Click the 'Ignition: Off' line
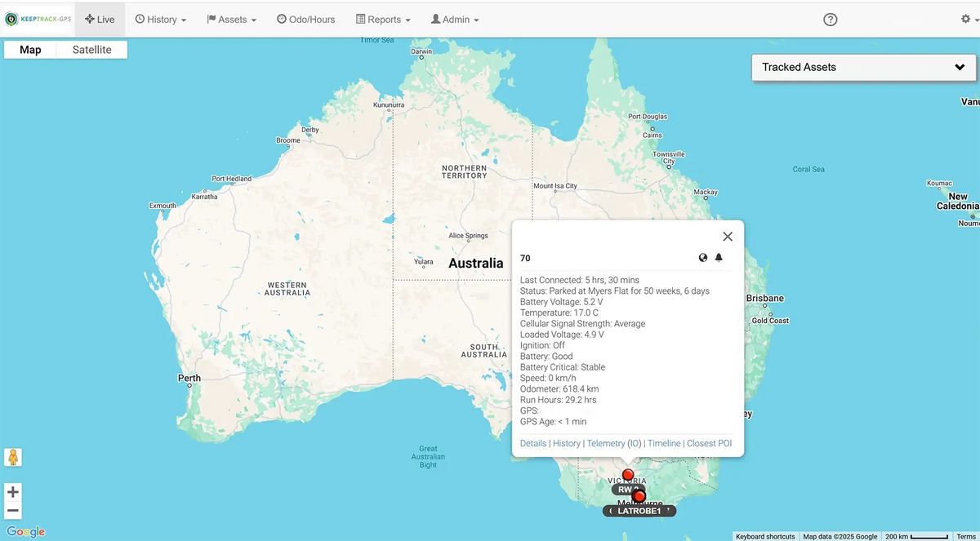980x541 pixels. click(x=542, y=345)
